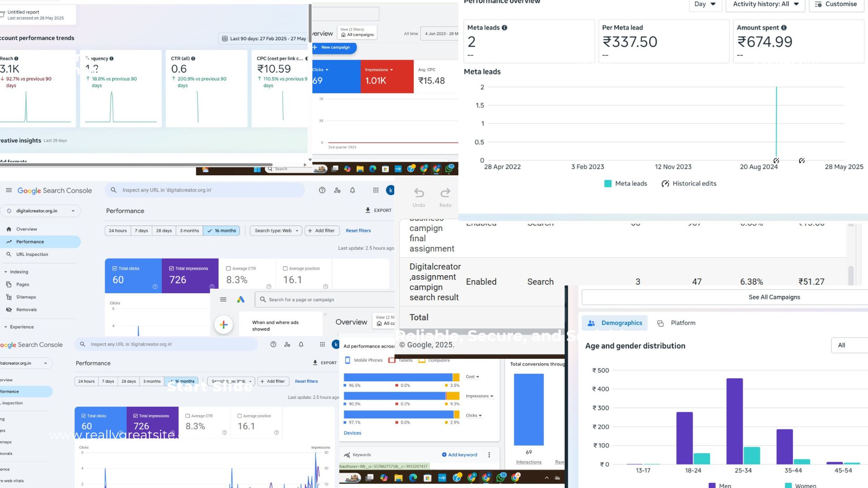The width and height of the screenshot is (868, 488).
Task: Click help icon in bottom Search Console window
Action: click(x=273, y=344)
